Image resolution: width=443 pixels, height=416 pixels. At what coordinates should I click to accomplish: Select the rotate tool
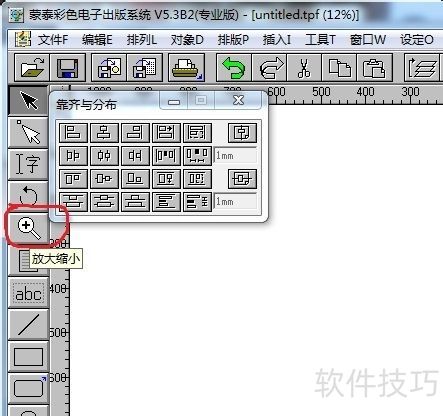[x=28, y=195]
